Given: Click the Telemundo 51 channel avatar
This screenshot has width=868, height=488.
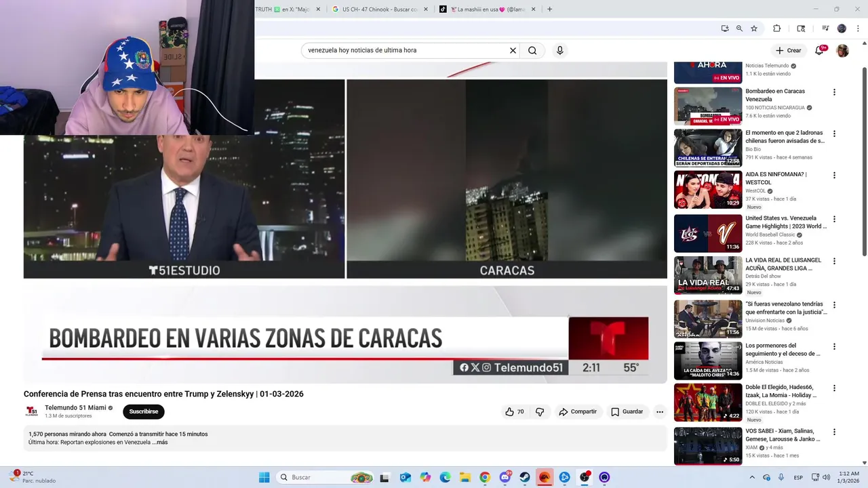Looking at the screenshot, I should 32,411.
